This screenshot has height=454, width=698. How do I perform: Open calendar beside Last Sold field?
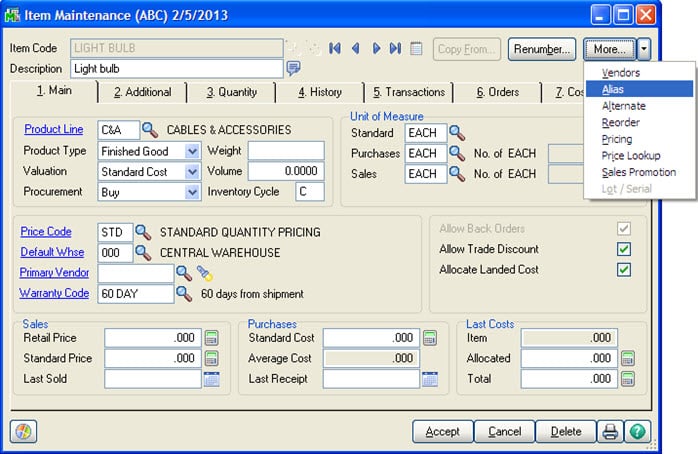[x=211, y=378]
